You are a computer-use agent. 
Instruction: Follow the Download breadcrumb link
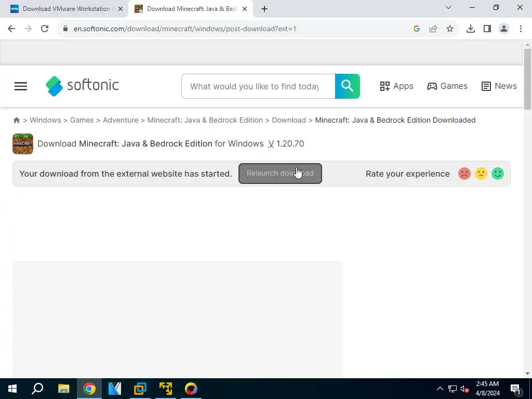coord(289,120)
